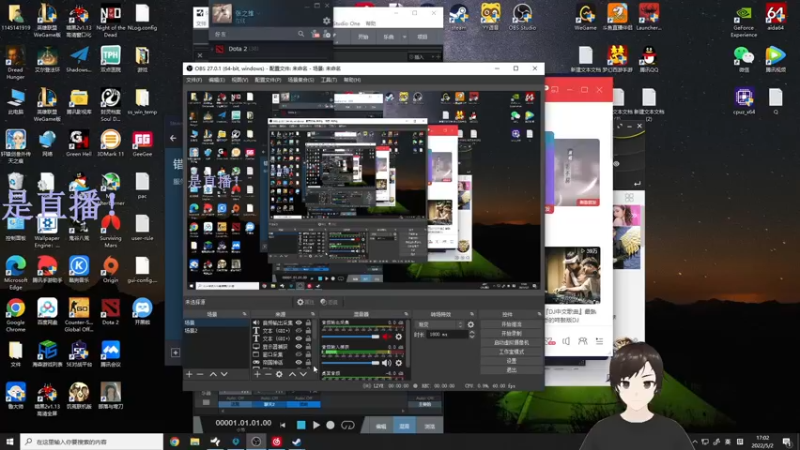Click search icon in Steam friends window

301,34
